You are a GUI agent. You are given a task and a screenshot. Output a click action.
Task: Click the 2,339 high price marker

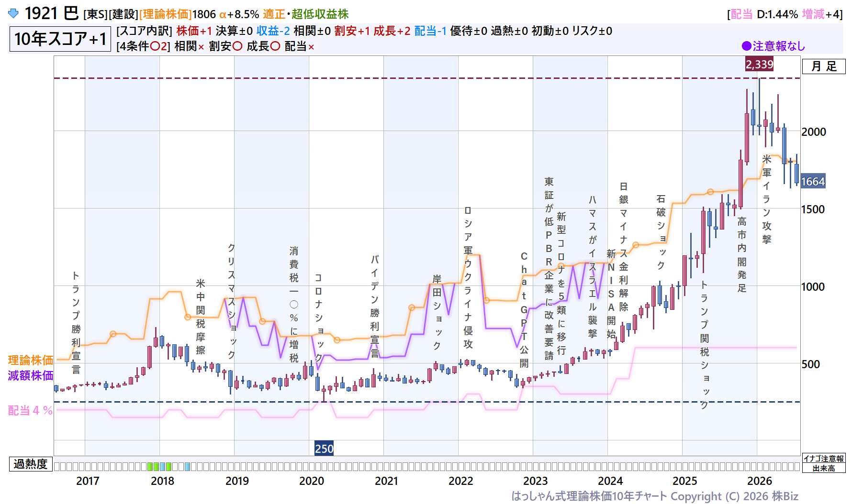(x=759, y=64)
